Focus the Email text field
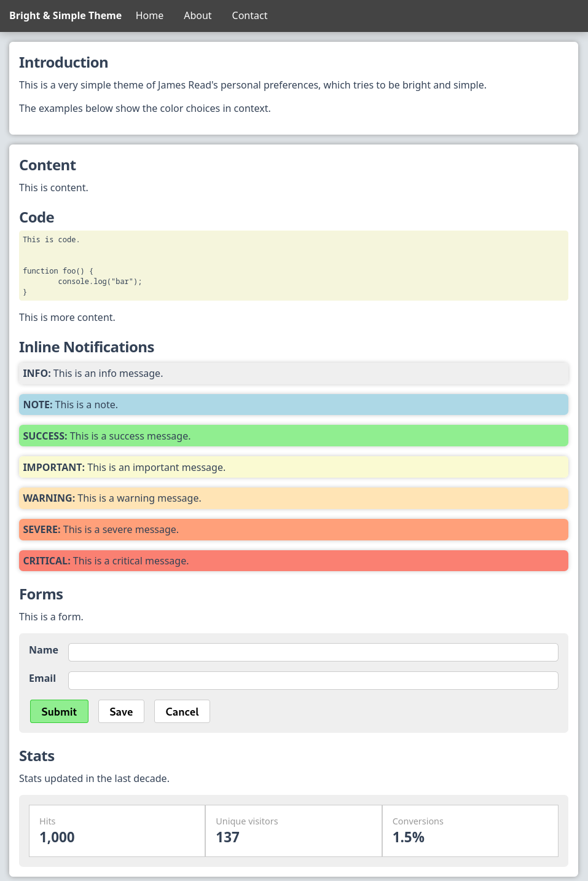588x881 pixels. pyautogui.click(x=313, y=680)
